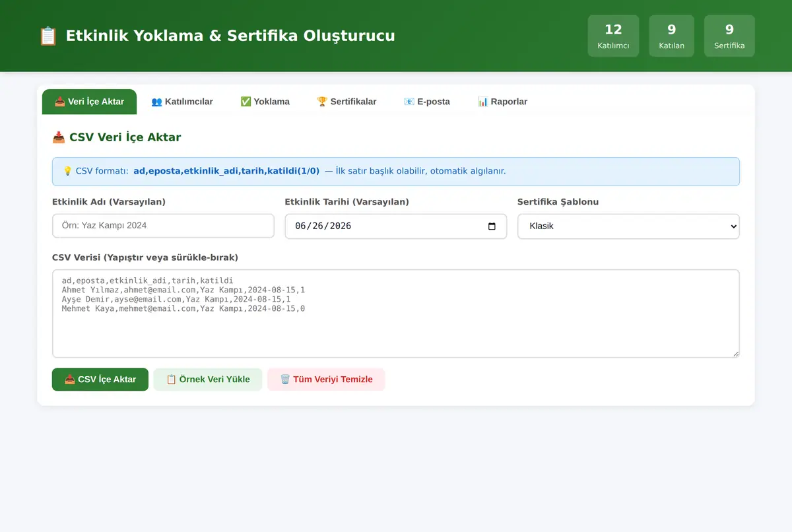
Task: Click the clipboard icon beside the app title
Action: coord(48,36)
